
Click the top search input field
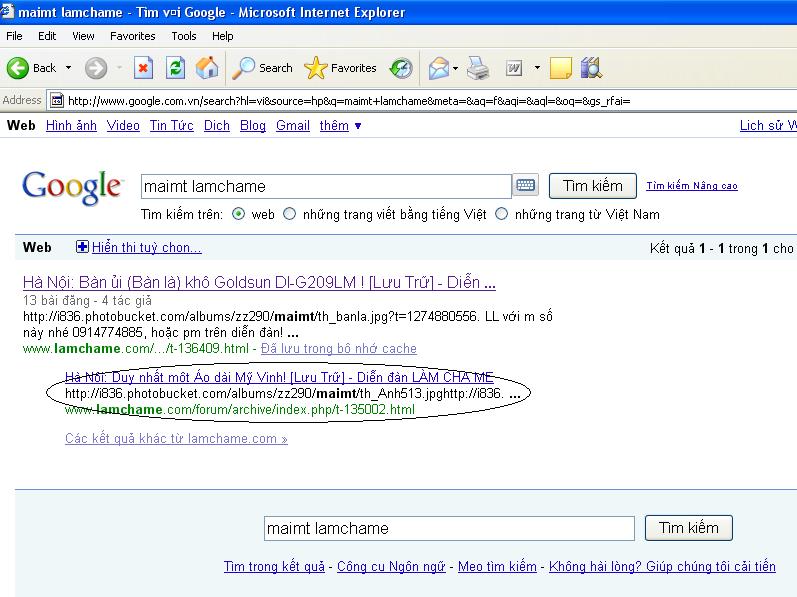326,186
